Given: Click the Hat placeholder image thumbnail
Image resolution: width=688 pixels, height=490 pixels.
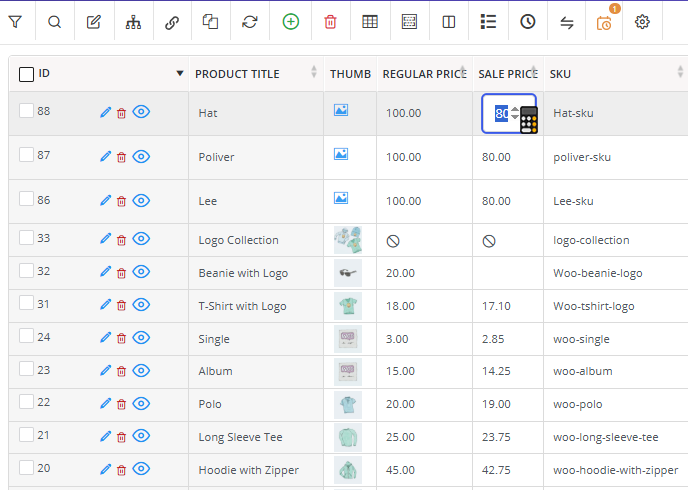Looking at the screenshot, I should tap(341, 110).
